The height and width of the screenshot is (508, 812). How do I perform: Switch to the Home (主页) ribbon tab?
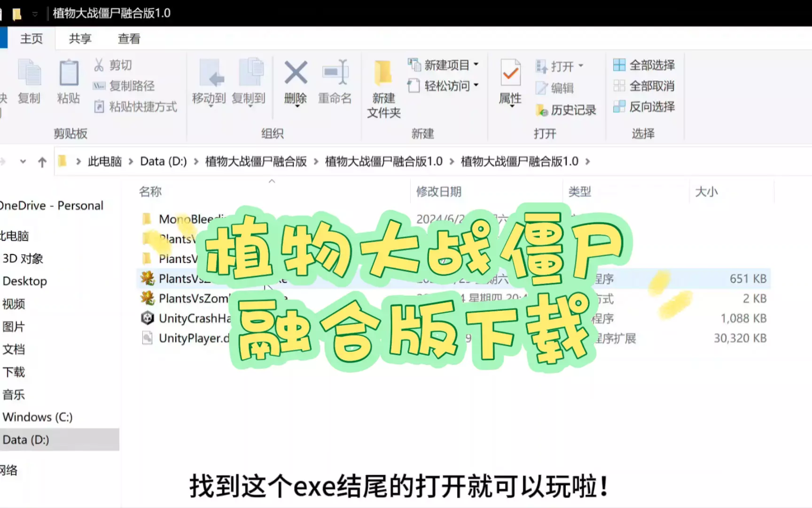pos(31,39)
